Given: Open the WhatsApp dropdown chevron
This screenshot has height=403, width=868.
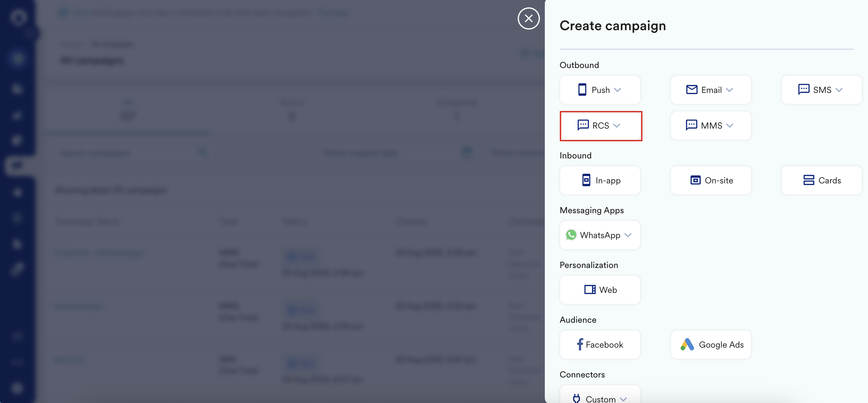Looking at the screenshot, I should click(x=628, y=235).
